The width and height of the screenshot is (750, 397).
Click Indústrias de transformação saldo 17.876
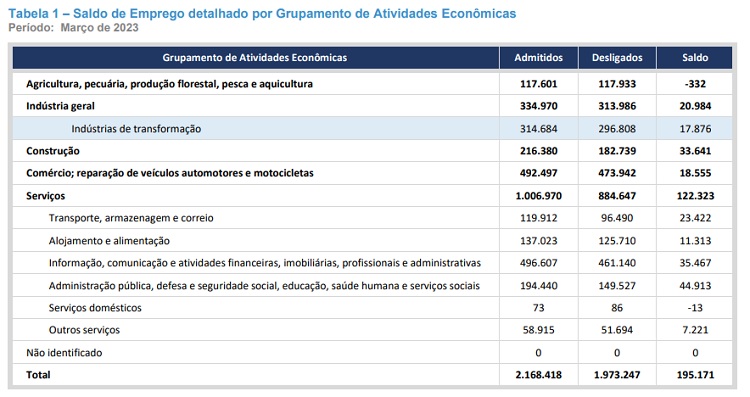tap(695, 129)
